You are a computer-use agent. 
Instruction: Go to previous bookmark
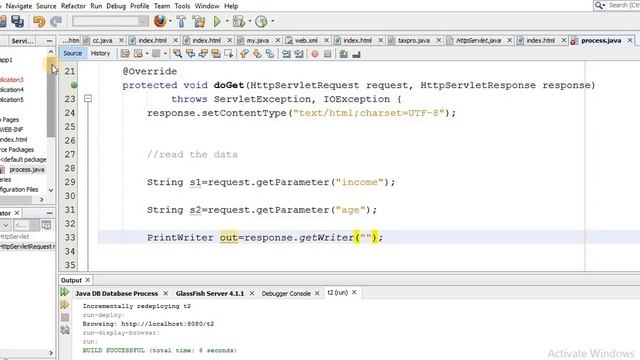(x=244, y=53)
